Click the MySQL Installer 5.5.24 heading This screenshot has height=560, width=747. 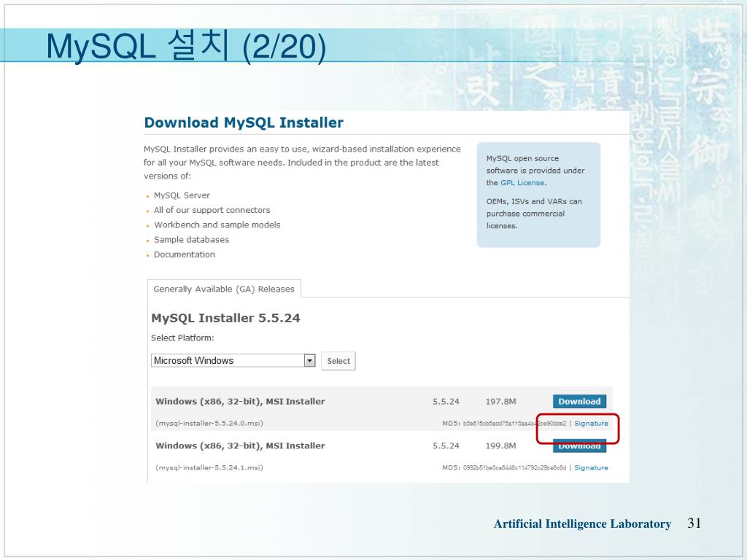[225, 318]
